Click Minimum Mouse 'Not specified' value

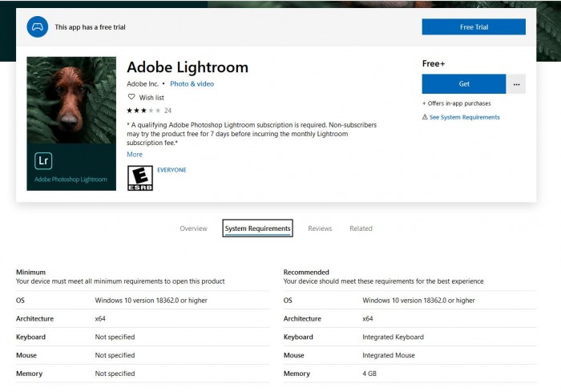tap(115, 355)
